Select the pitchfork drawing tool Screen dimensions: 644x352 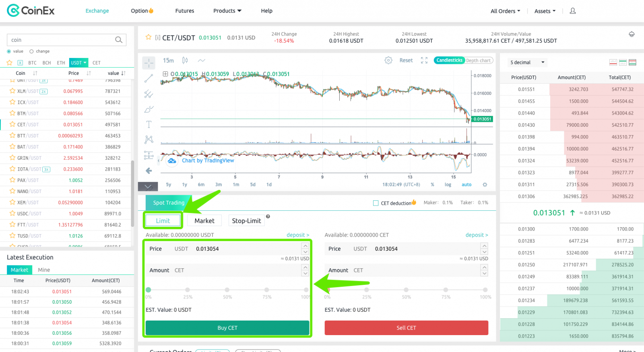(x=149, y=94)
